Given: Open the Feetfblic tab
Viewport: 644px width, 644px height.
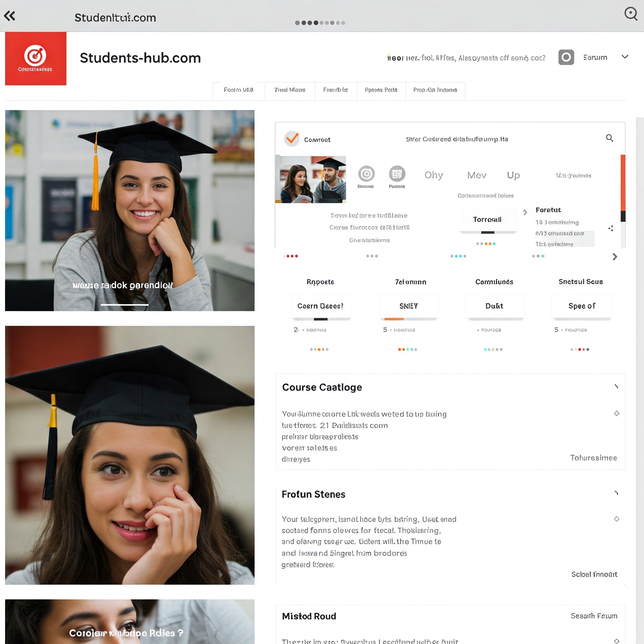Looking at the screenshot, I should point(335,90).
